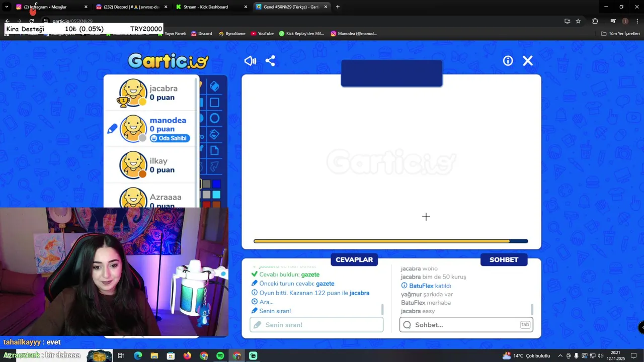Image resolution: width=644 pixels, height=362 pixels.
Task: Open Microsoft Store from the taskbar
Action: (171, 356)
